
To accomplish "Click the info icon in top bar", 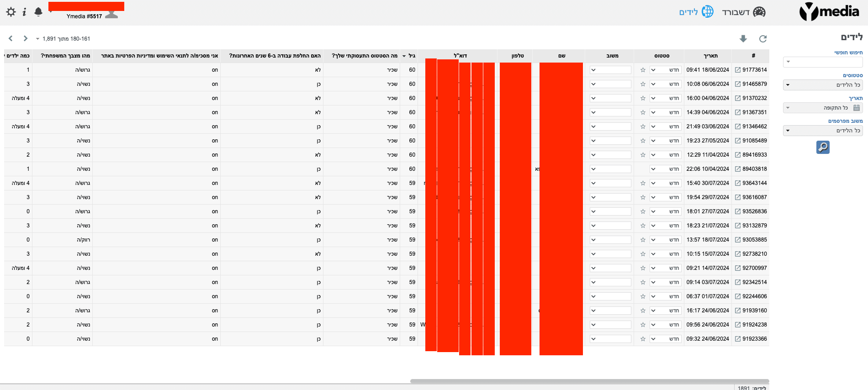I will tap(25, 12).
